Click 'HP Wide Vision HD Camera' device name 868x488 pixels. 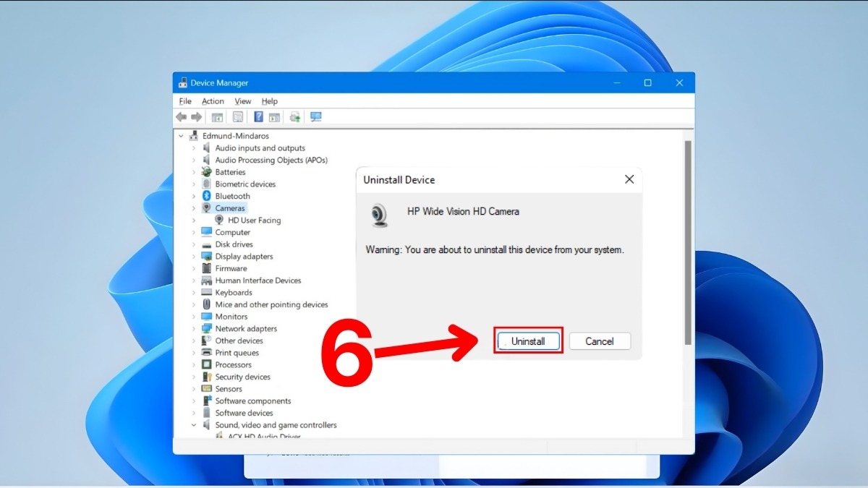[x=463, y=212]
